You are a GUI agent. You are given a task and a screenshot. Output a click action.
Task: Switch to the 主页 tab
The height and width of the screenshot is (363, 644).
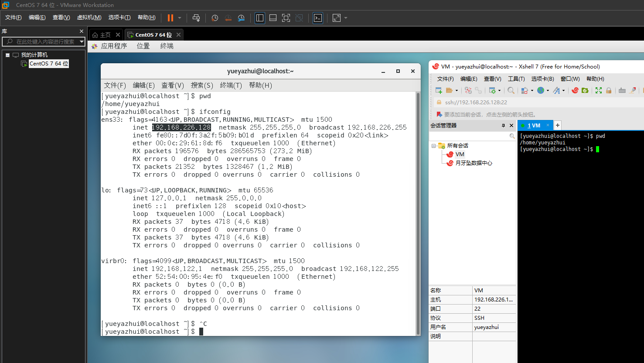point(105,34)
